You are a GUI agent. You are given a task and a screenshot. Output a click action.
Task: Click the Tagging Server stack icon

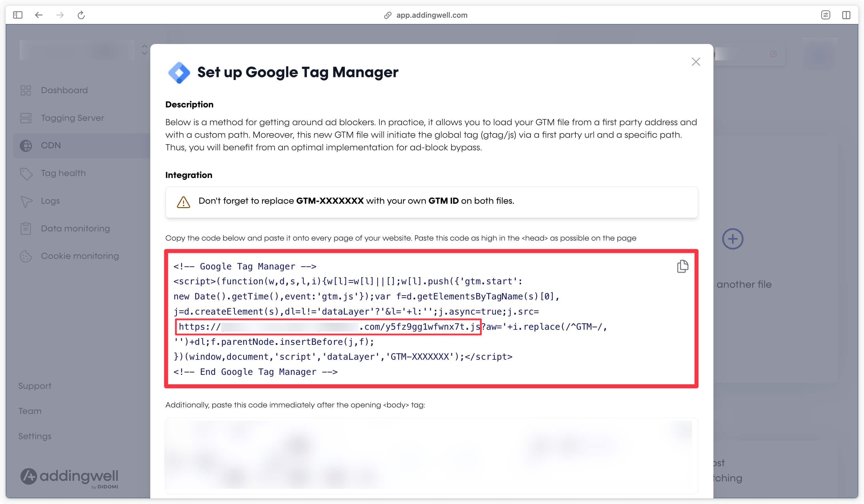[x=26, y=118]
